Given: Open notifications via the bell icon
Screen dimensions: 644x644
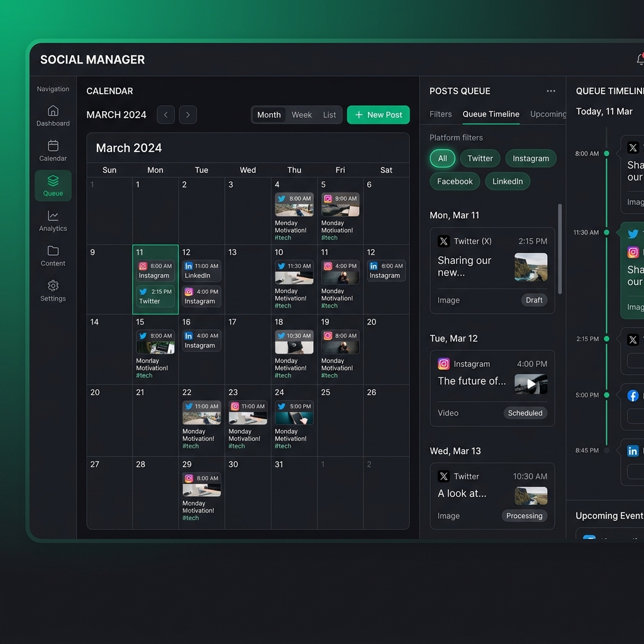Looking at the screenshot, I should tap(640, 59).
